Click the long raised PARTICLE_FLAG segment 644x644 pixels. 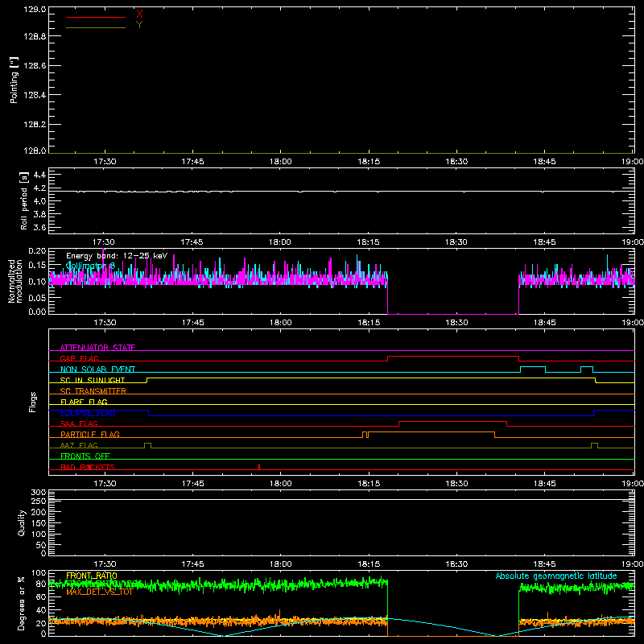[431, 432]
